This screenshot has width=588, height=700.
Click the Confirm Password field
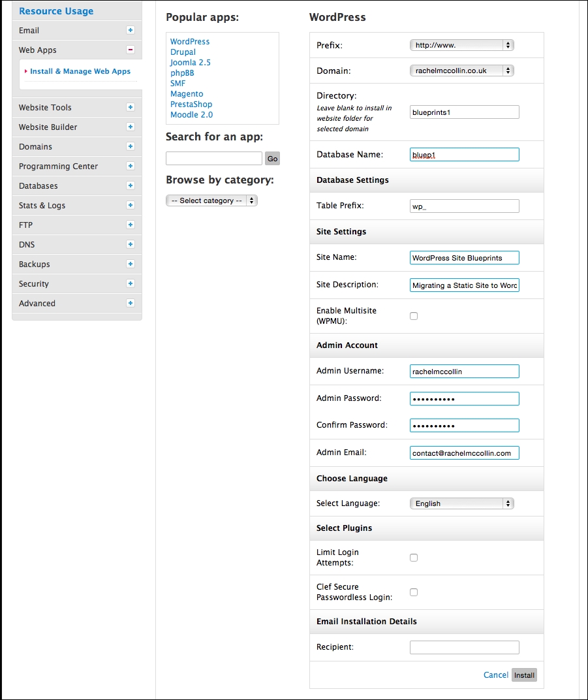[x=465, y=426]
